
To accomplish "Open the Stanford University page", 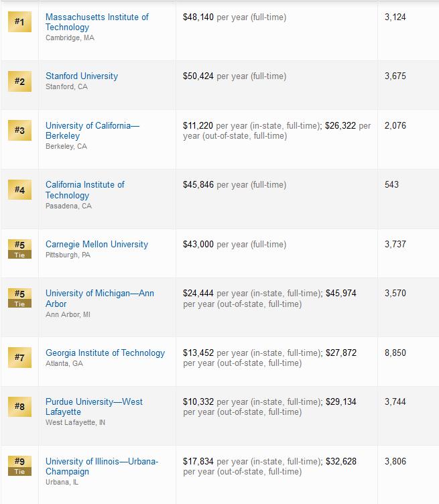I will pos(82,76).
